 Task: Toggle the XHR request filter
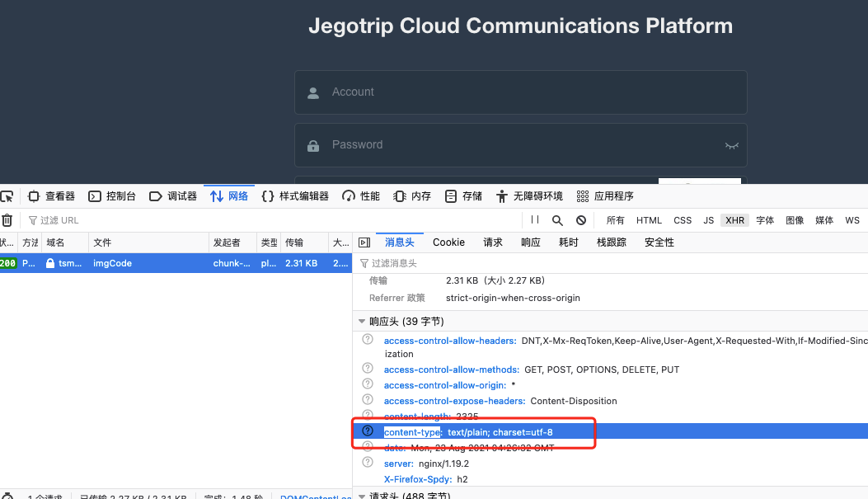(734, 220)
